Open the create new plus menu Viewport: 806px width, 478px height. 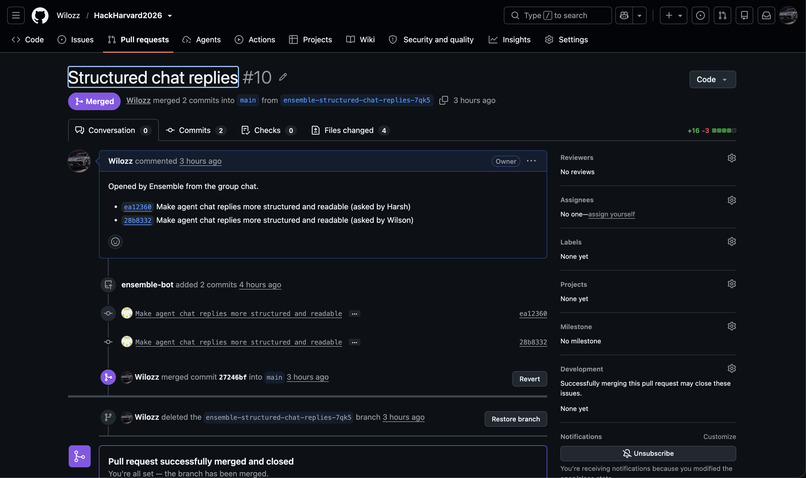(x=673, y=15)
